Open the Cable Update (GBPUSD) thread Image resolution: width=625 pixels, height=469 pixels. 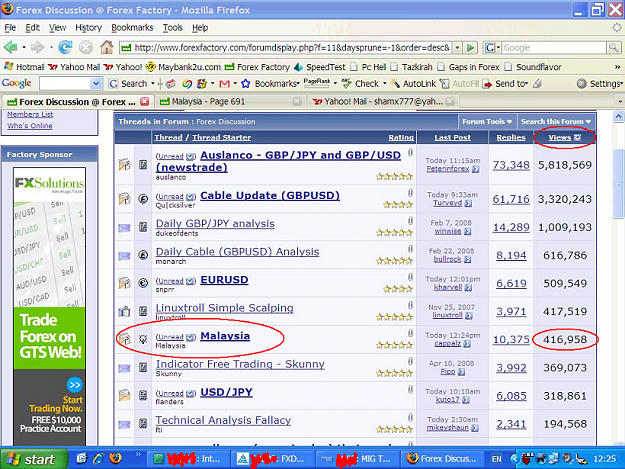click(x=270, y=196)
